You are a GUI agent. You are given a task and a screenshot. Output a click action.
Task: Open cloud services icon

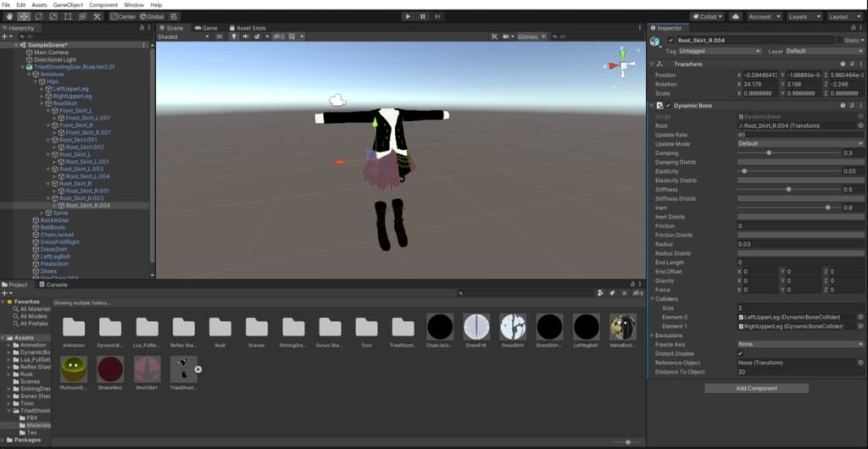click(x=735, y=16)
